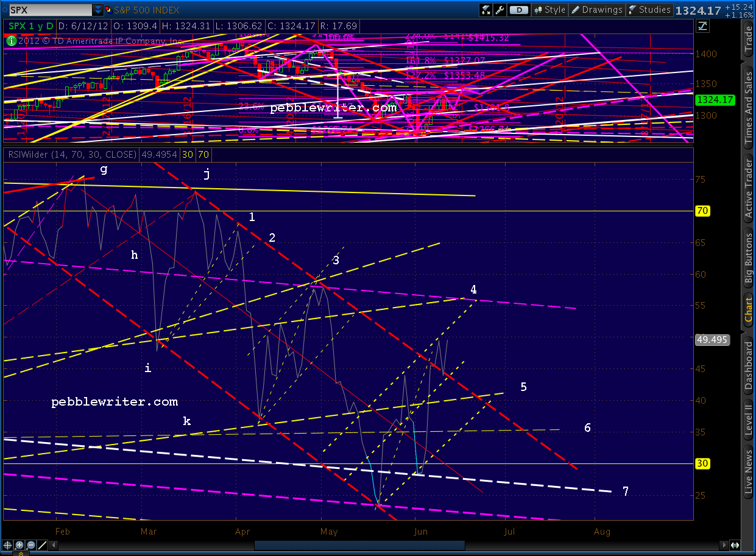Image resolution: width=756 pixels, height=556 pixels.
Task: Select the crosshair pan tool
Action: tap(9, 545)
